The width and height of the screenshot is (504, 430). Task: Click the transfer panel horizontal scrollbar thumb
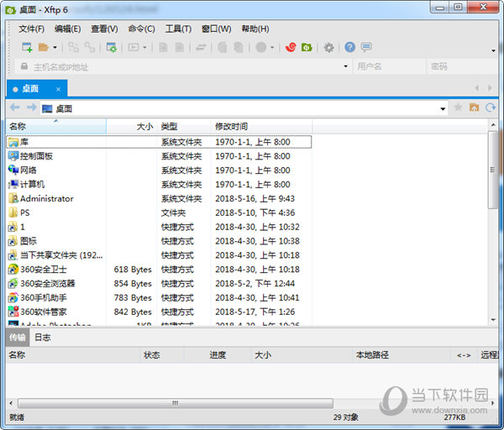176,403
